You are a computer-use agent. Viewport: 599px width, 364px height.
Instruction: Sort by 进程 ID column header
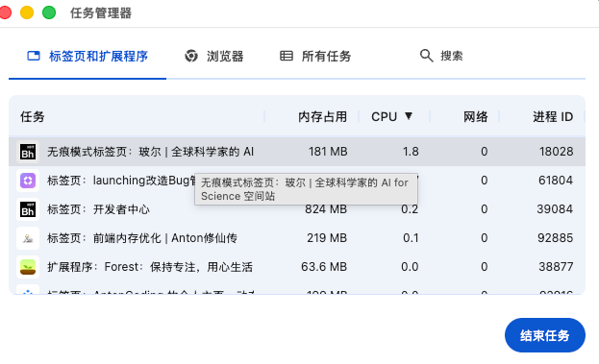553,117
